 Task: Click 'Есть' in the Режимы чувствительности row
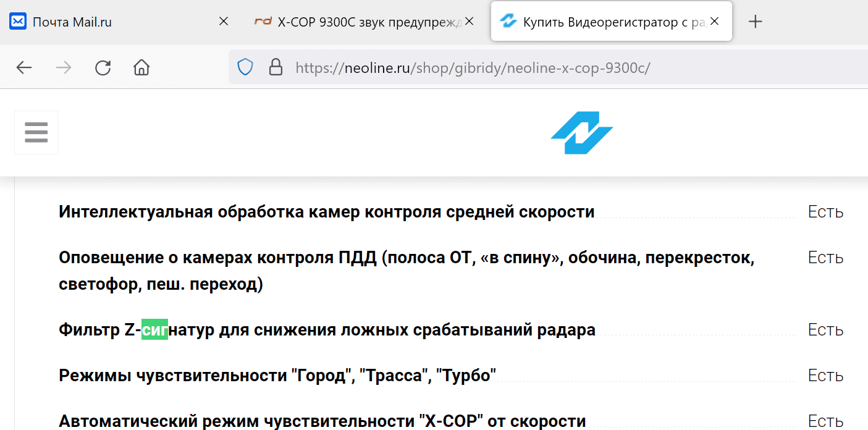pos(825,375)
